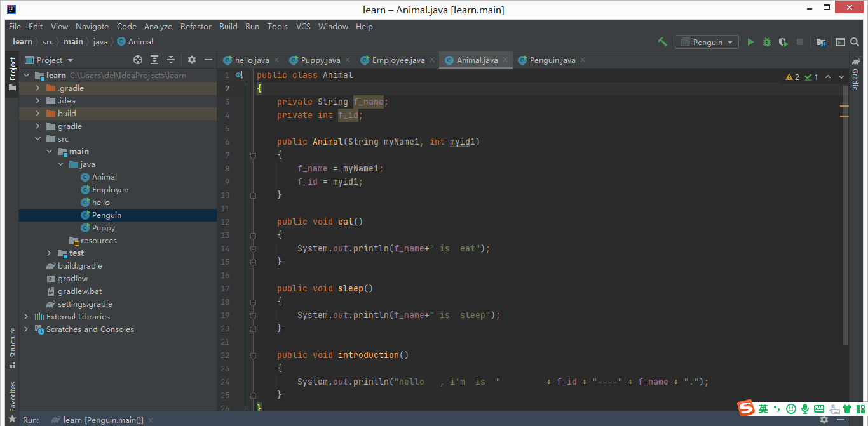This screenshot has height=426, width=868.
Task: Expand the test folder
Action: [49, 253]
